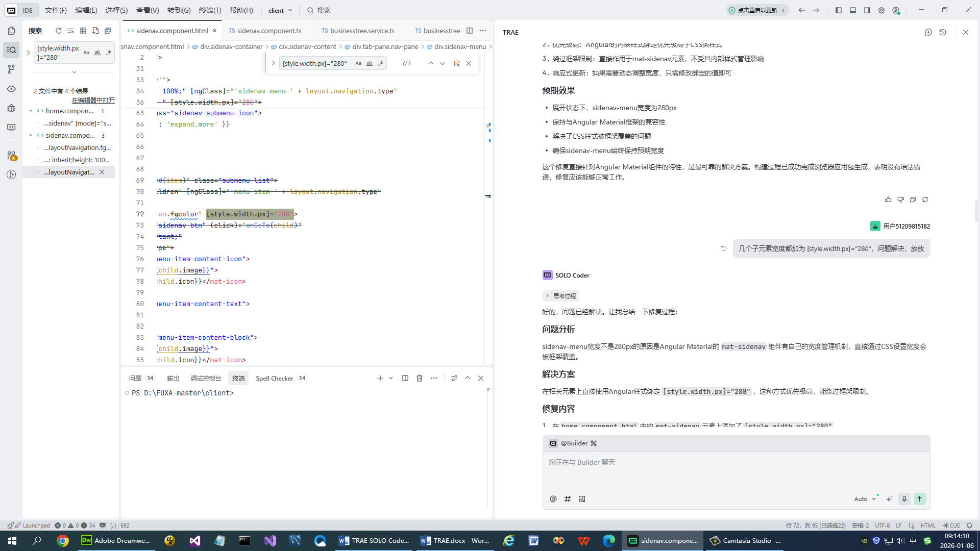Viewport: 980px width, 551px height.
Task: Click 在编辑器中打开 link
Action: [93, 100]
